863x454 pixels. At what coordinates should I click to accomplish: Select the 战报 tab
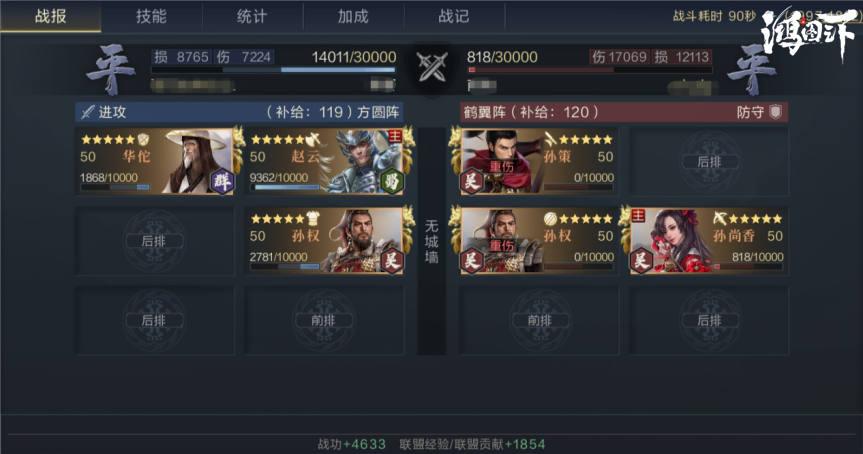51,16
